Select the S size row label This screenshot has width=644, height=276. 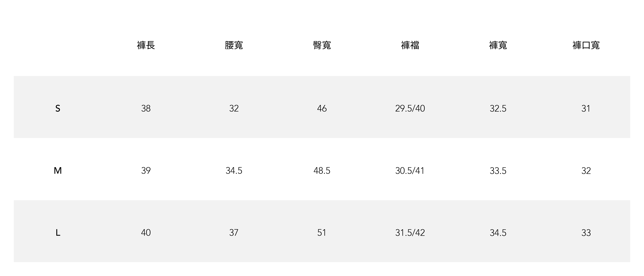[x=58, y=108]
